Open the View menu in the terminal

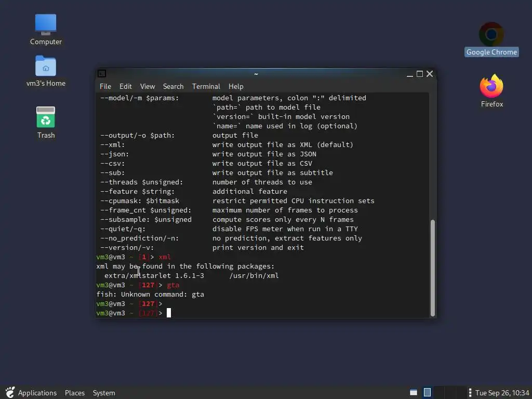[147, 87]
